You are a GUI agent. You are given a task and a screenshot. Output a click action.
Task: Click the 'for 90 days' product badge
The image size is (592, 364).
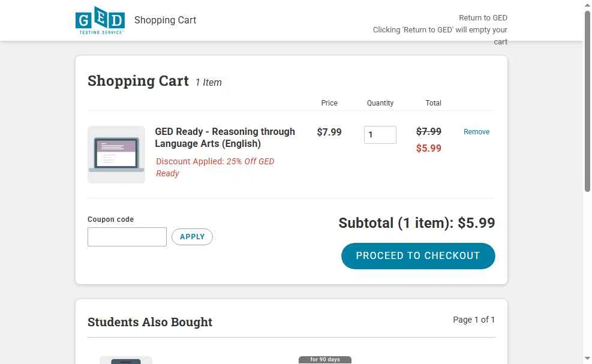coord(325,360)
